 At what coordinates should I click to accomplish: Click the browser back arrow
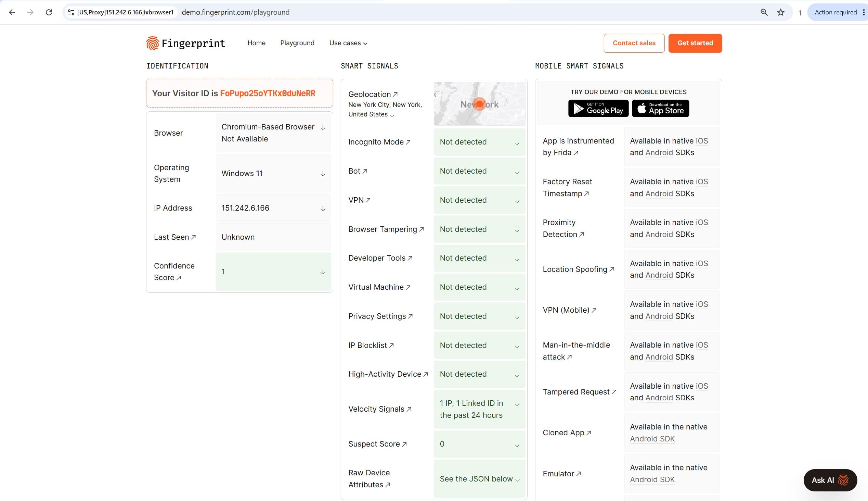[12, 12]
